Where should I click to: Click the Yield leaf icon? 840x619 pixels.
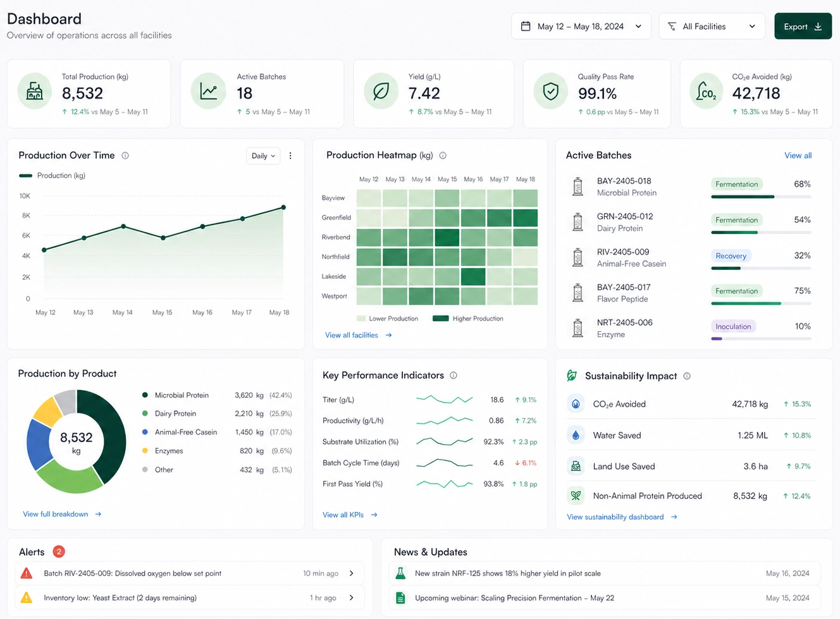click(381, 92)
